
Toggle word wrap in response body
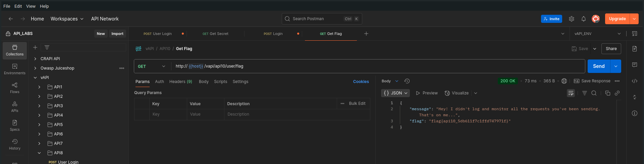coord(571,93)
